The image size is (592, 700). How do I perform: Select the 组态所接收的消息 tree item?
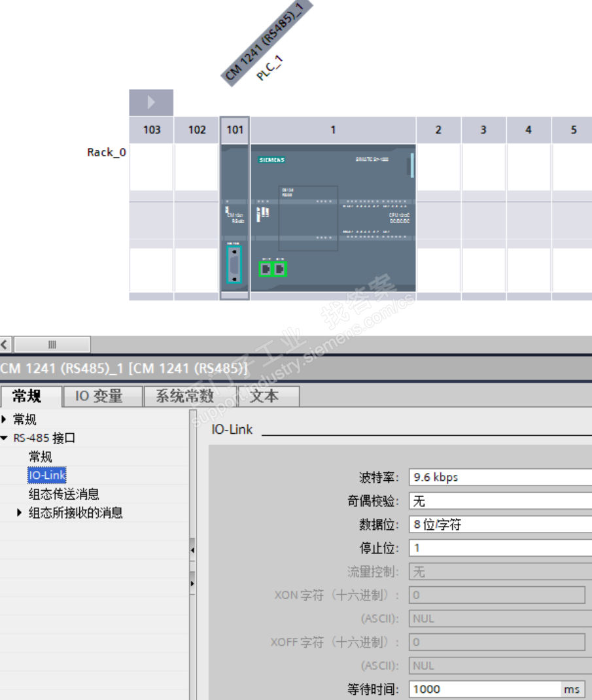click(75, 513)
